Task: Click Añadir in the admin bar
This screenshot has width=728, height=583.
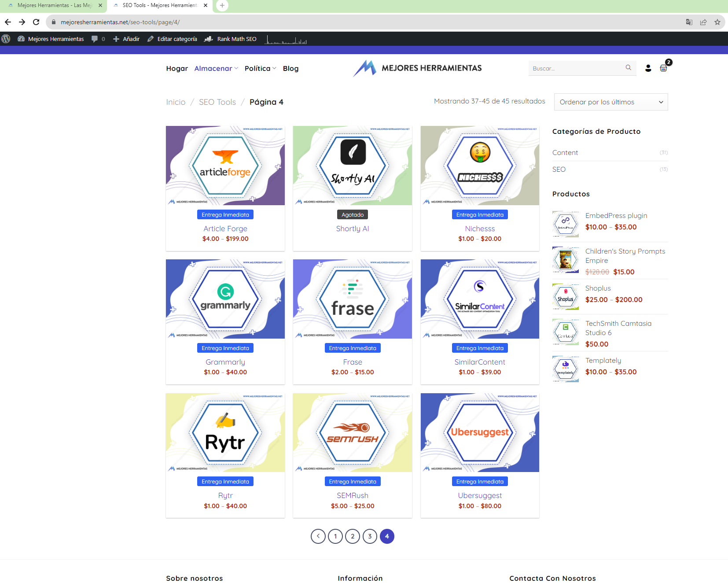Action: 126,39
